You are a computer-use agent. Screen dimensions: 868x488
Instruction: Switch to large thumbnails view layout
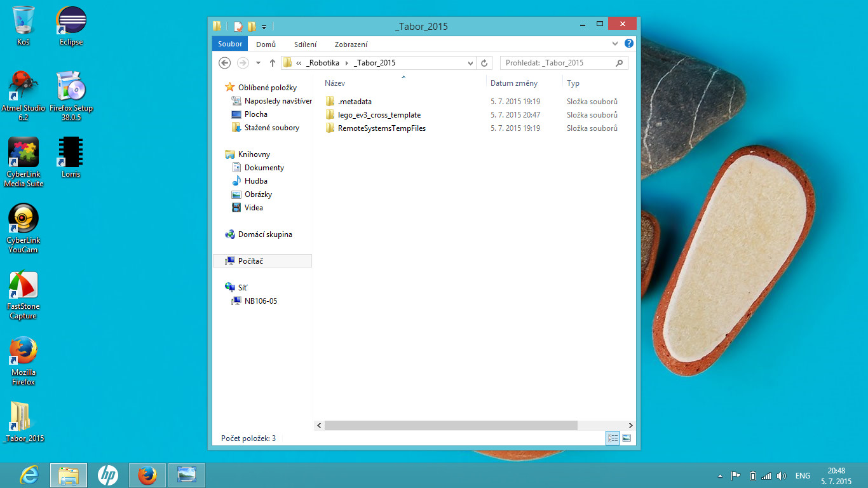pyautogui.click(x=627, y=438)
